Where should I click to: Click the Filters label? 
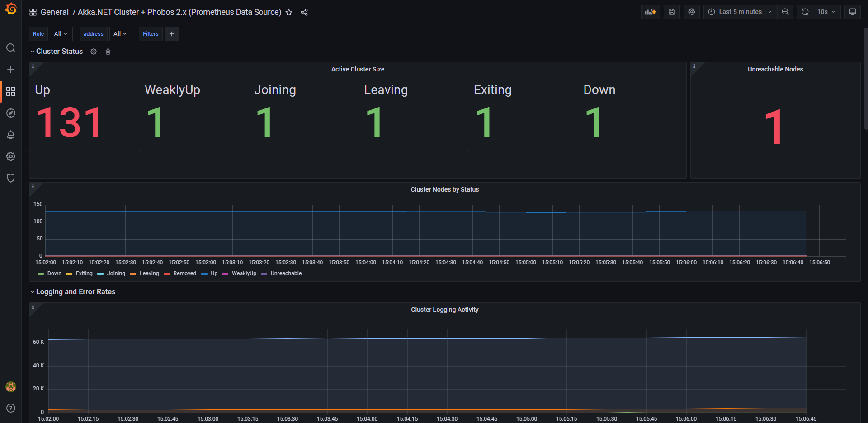(x=151, y=34)
